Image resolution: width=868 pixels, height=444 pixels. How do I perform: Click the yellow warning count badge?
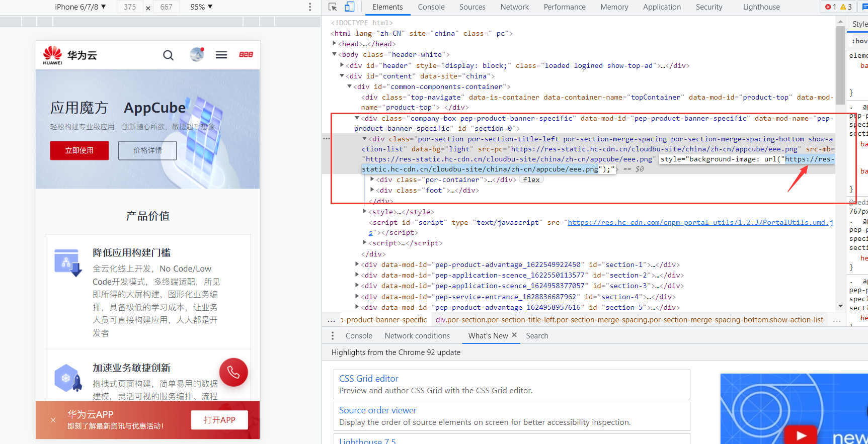click(846, 7)
